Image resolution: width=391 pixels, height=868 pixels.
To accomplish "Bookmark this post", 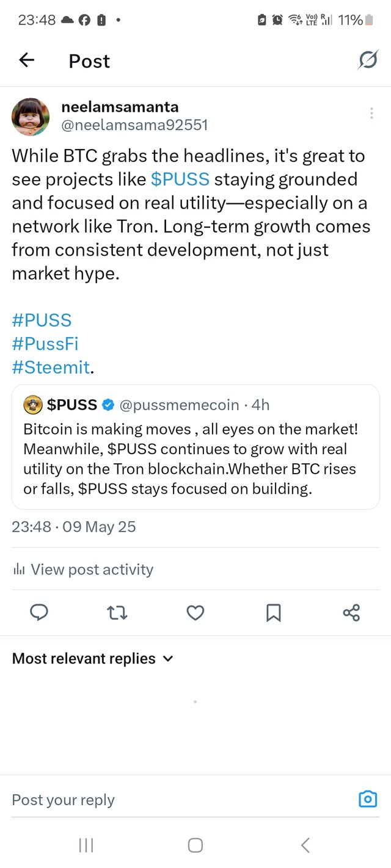I will [x=273, y=612].
